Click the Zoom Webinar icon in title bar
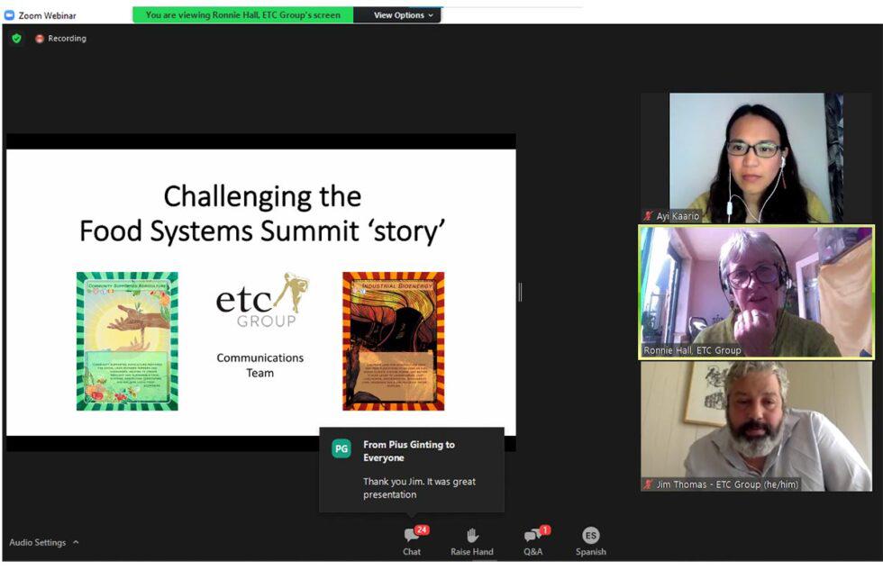Screen dimensions: 883x588 [10, 15]
